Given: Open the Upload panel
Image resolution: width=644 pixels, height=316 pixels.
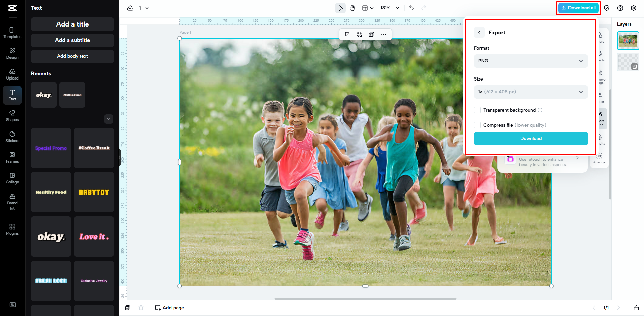Looking at the screenshot, I should click(x=12, y=74).
